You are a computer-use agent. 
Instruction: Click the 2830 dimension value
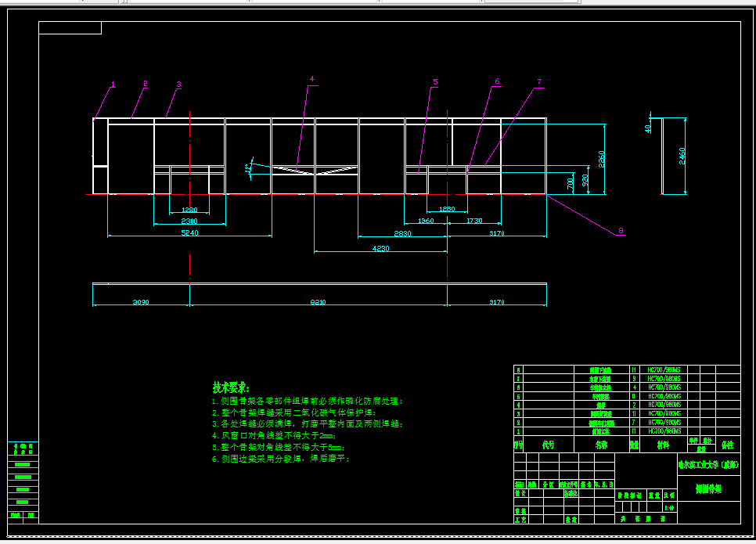tap(402, 233)
